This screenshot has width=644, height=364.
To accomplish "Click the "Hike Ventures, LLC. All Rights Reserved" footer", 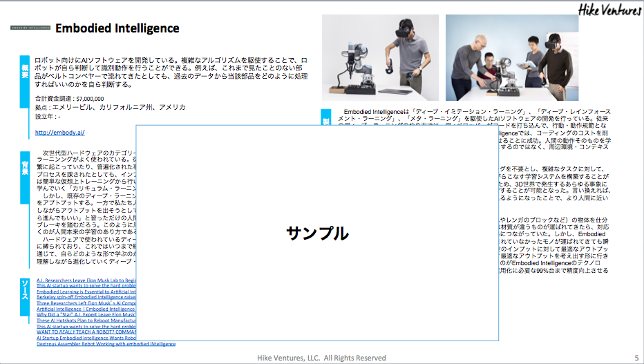I will [x=321, y=358].
